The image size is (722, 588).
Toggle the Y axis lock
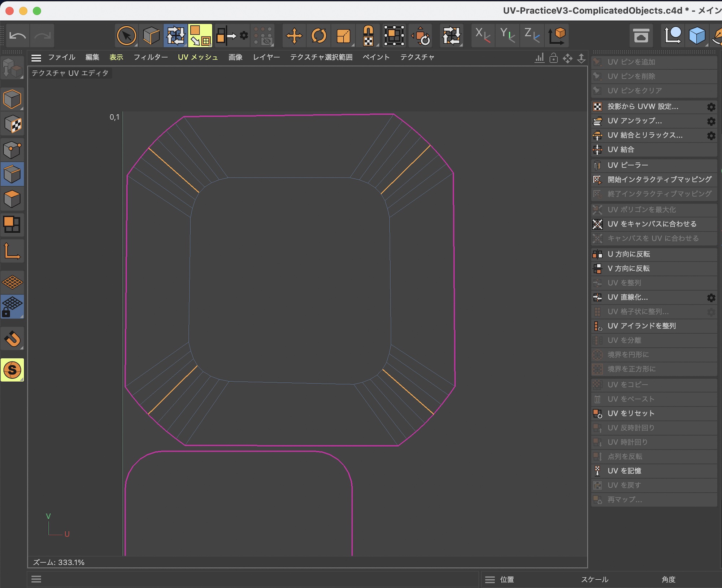click(x=507, y=36)
